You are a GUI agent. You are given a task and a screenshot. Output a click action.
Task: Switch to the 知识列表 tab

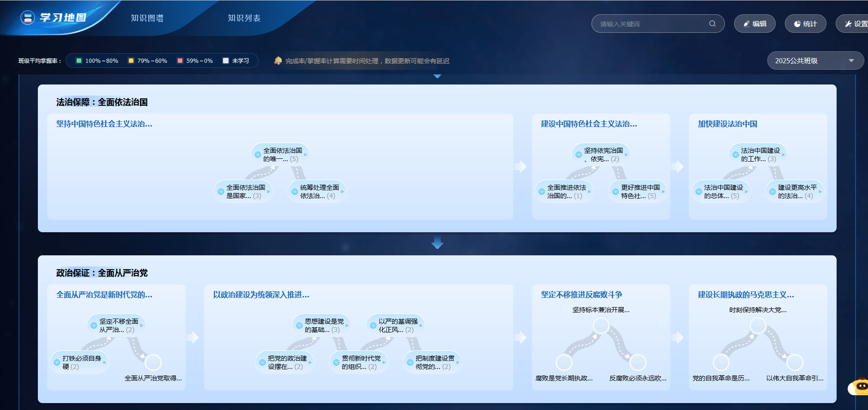pos(244,18)
